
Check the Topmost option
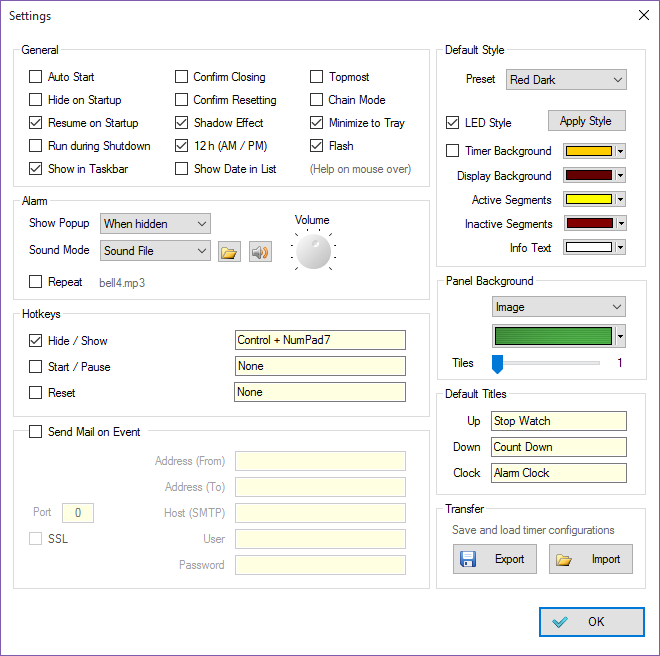[x=317, y=77]
